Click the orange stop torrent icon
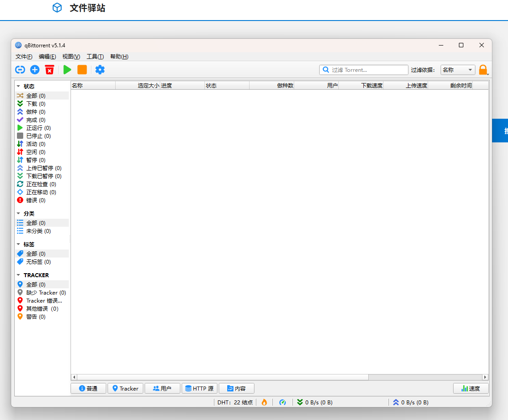The height and width of the screenshot is (420, 508). coord(82,70)
